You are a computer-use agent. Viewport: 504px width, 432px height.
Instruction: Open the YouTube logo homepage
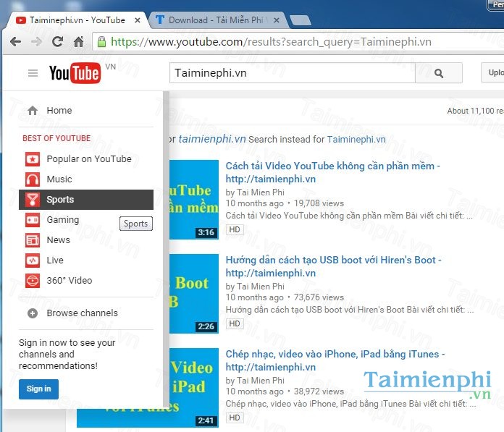[75, 73]
